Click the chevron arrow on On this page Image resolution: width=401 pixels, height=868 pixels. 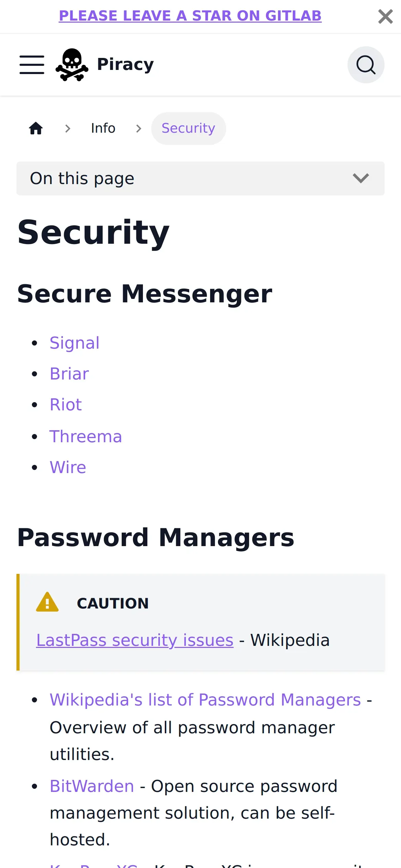point(361,178)
